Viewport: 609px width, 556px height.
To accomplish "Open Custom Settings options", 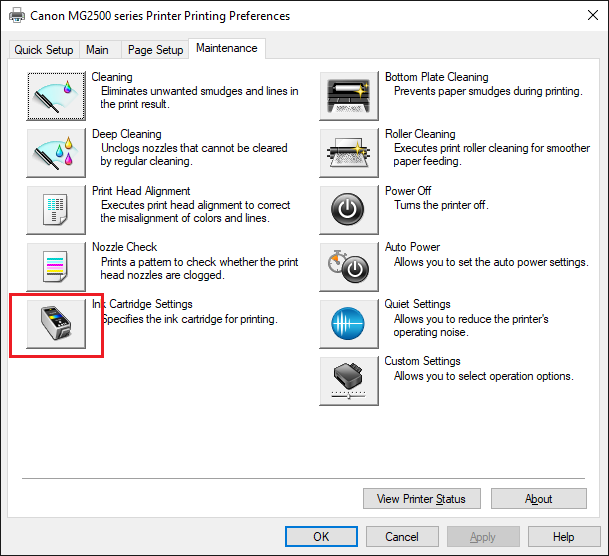I will (349, 379).
